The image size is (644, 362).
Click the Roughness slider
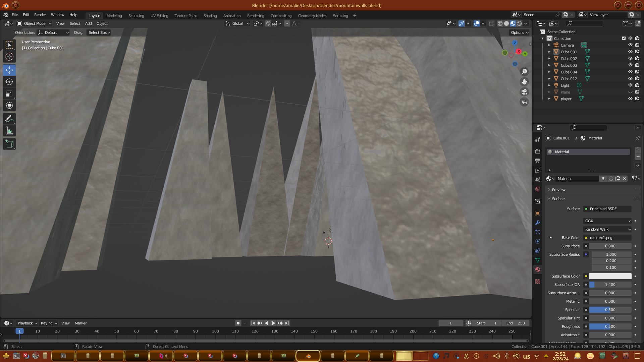610,326
